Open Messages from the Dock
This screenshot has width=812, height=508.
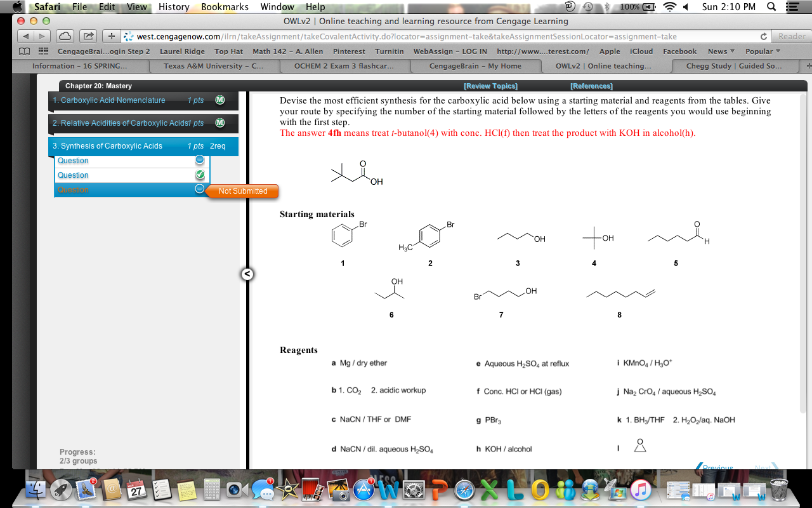[x=262, y=490]
